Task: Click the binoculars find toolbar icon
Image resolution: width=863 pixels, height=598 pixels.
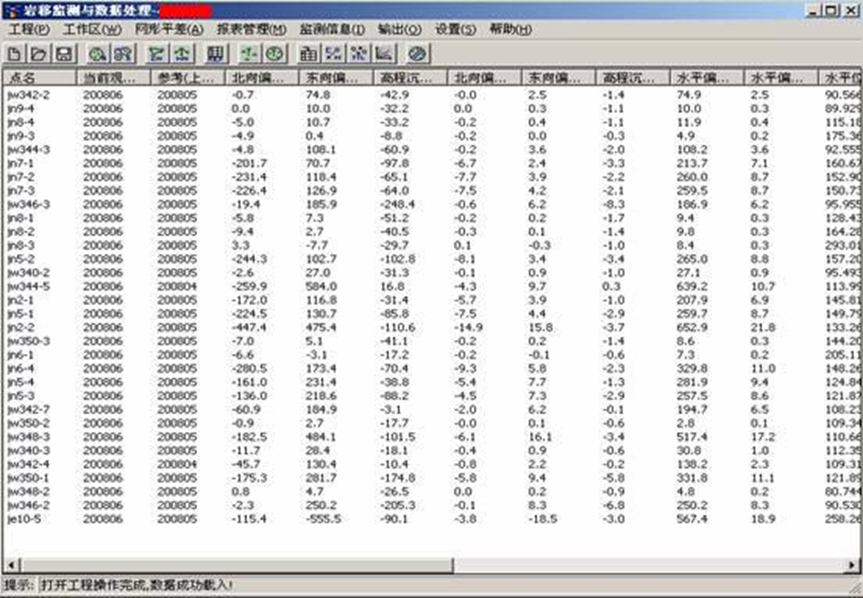Action: pyautogui.click(x=120, y=53)
